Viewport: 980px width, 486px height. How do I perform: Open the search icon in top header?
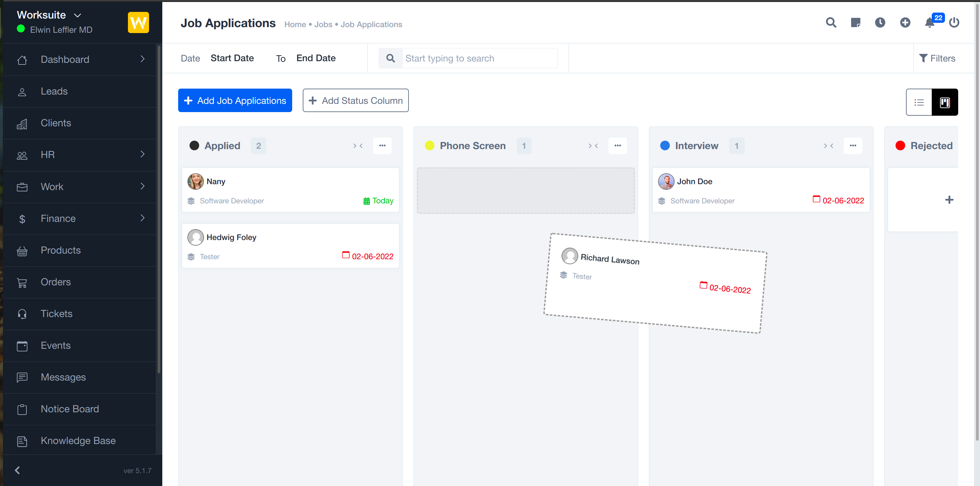point(831,23)
